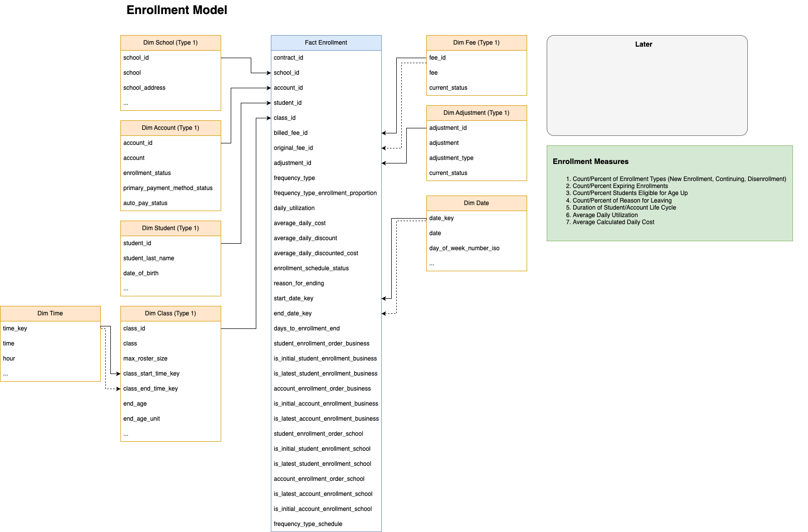Select the primary_payment_method_status field
The width and height of the screenshot is (808, 532).
point(168,188)
